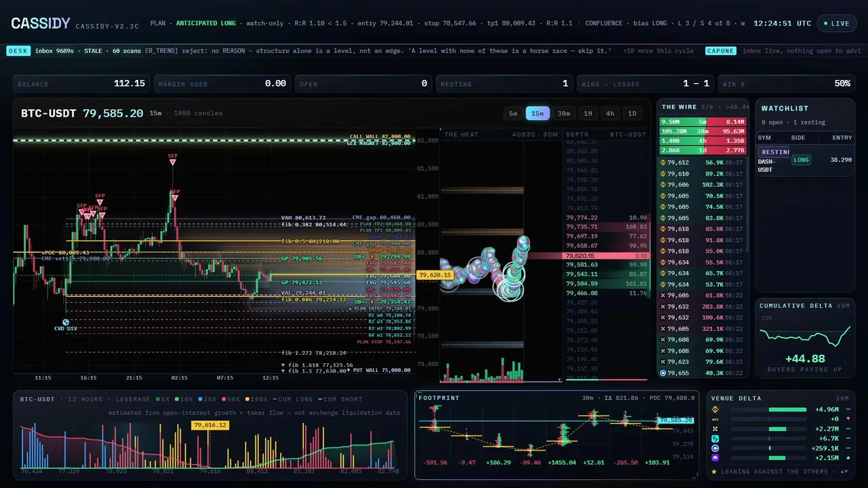The image size is (868, 488).
Task: Click blue exchange icon on 79,655 wire row
Action: (x=663, y=373)
